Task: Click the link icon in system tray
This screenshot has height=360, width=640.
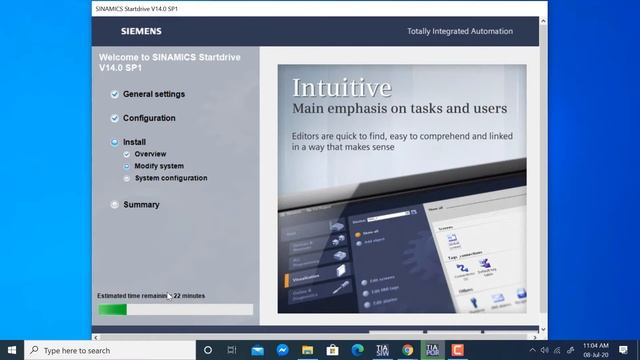Action: 571,350
